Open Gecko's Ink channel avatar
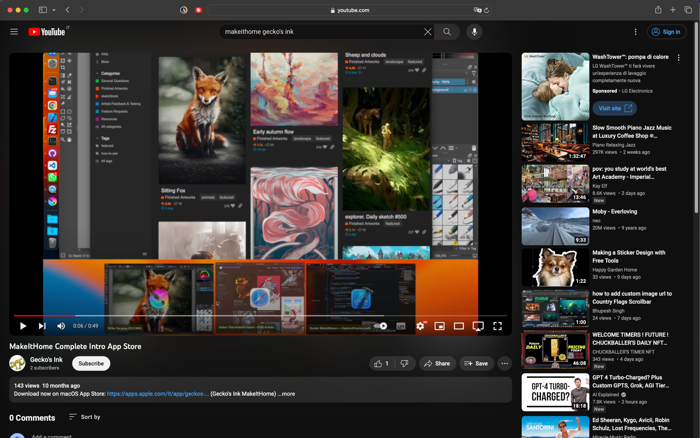This screenshot has height=438, width=700. point(17,363)
